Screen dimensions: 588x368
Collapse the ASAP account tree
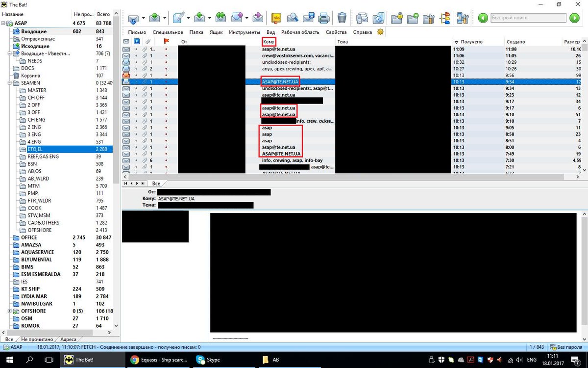point(3,23)
